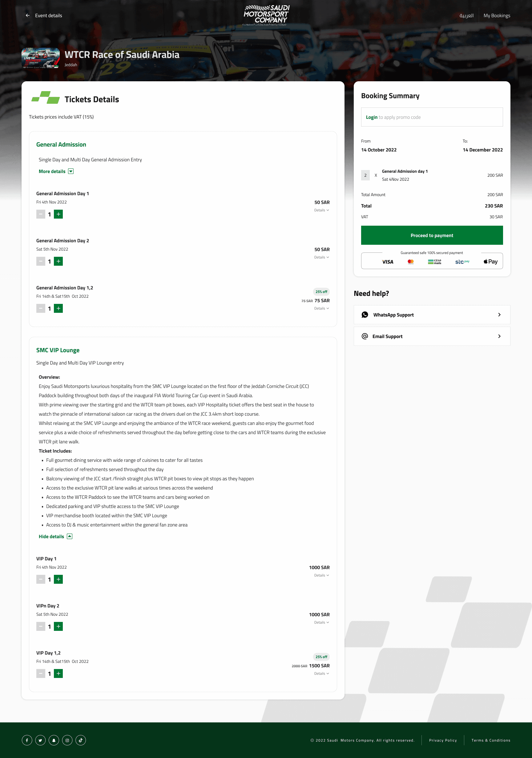532x758 pixels.
Task: Decrease VIP Day 1 ticket quantity
Action: click(x=41, y=579)
